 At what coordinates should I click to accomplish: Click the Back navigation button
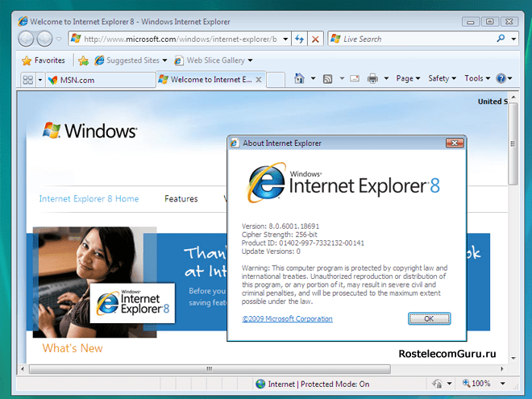click(x=26, y=39)
